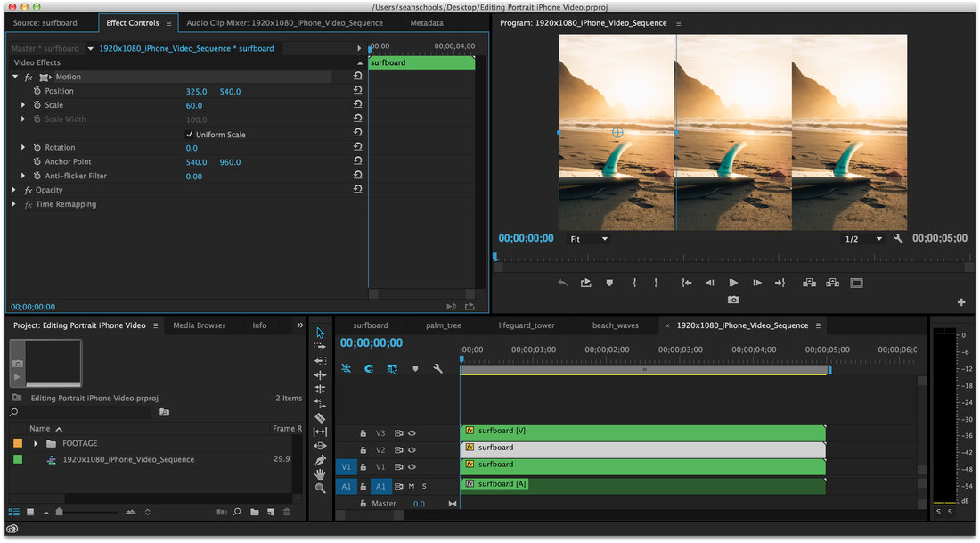The width and height of the screenshot is (980, 543).
Task: Reset the Position parameter
Action: [357, 91]
